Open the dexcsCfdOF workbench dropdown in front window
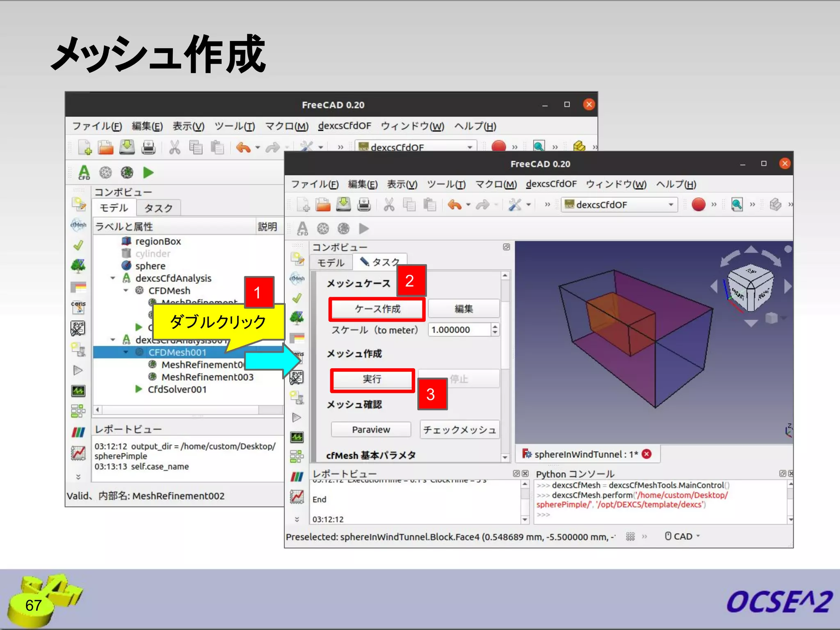The height and width of the screenshot is (630, 840). [x=619, y=204]
